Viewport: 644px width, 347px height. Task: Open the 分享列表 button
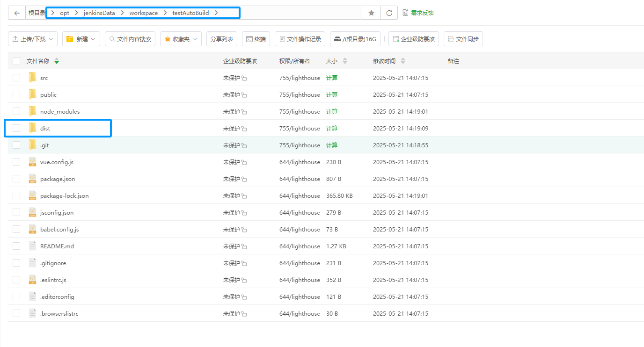(x=222, y=39)
